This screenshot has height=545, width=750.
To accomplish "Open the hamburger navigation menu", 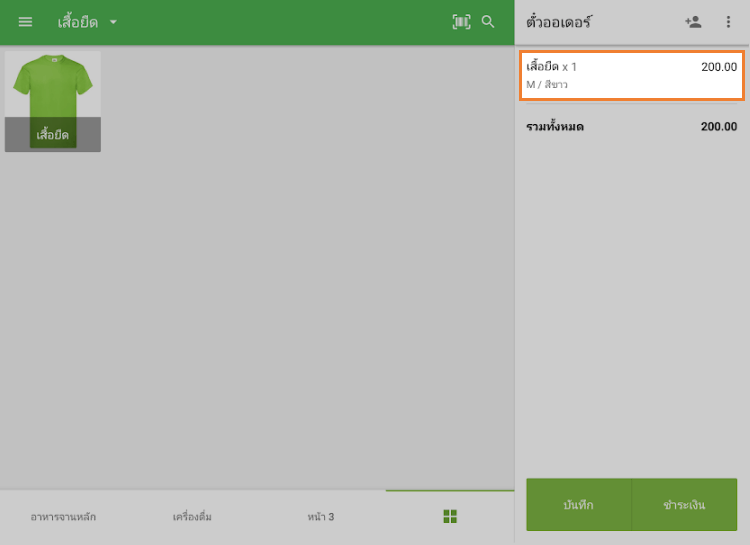I will 25,22.
